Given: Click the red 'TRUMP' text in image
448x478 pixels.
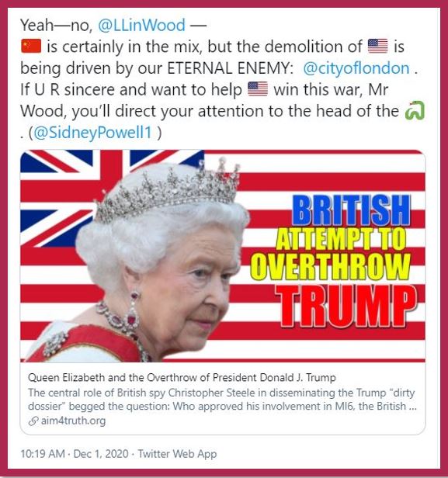Looking at the screenshot, I should [346, 307].
